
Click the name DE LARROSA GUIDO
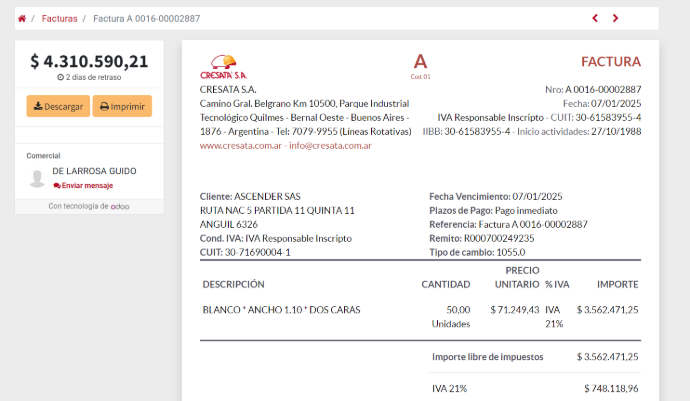(x=94, y=171)
